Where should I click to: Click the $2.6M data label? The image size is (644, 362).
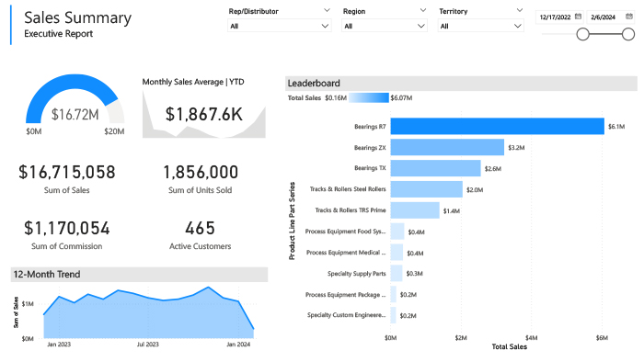[493, 168]
